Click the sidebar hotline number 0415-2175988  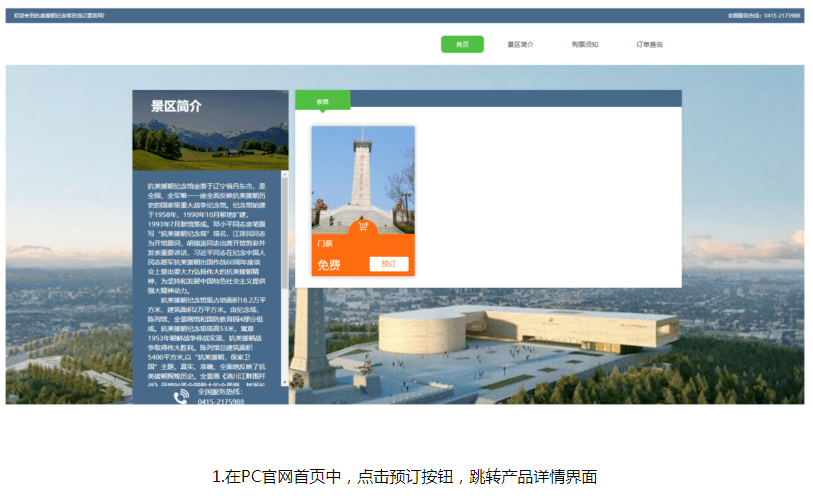coord(220,402)
